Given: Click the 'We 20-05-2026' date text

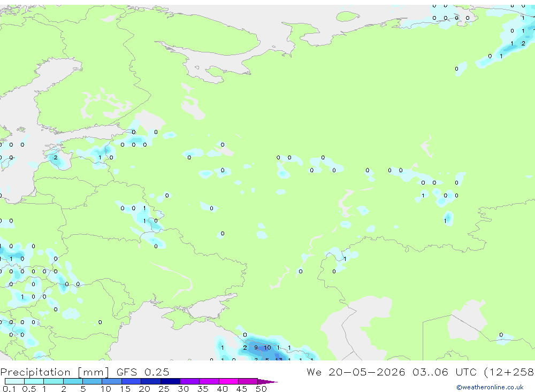Looking at the screenshot, I should pos(356,372).
